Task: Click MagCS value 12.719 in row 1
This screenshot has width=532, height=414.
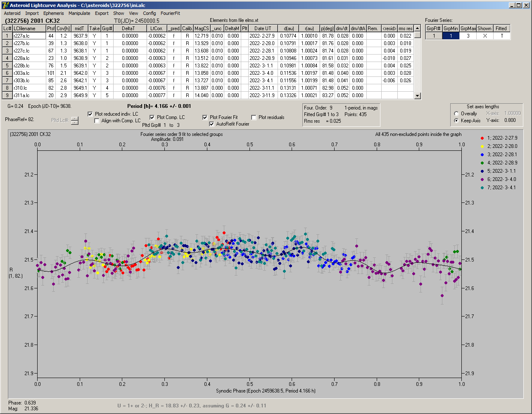Action: click(202, 36)
